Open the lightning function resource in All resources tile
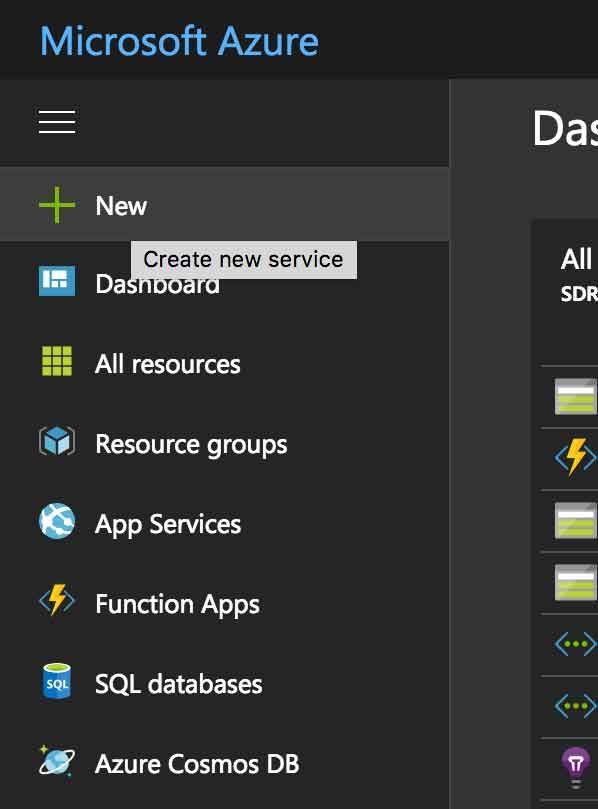 (x=576, y=457)
